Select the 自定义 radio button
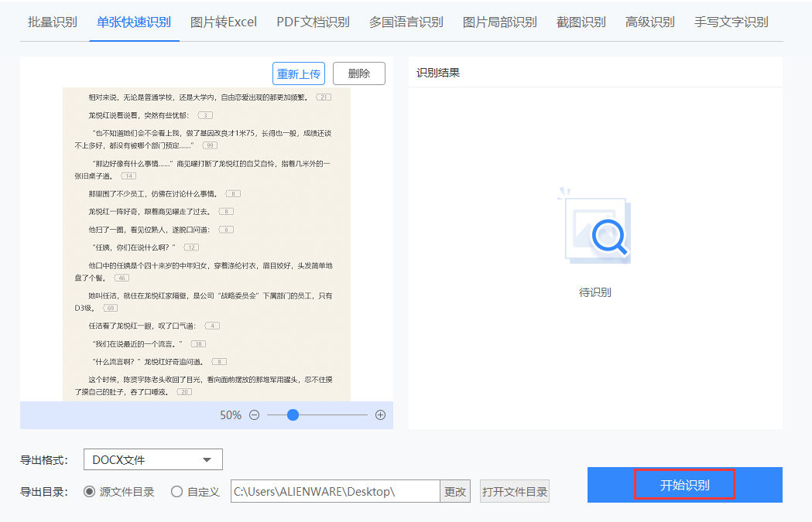 coord(176,492)
